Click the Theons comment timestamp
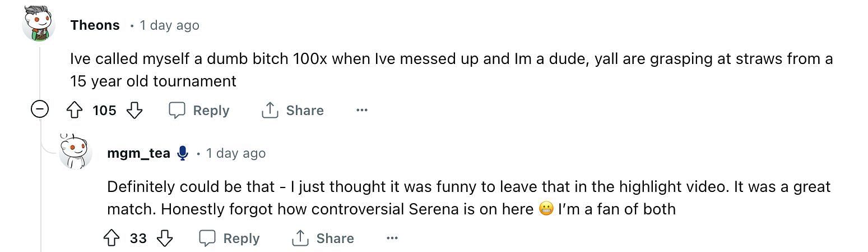This screenshot has width=868, height=252. [x=169, y=25]
